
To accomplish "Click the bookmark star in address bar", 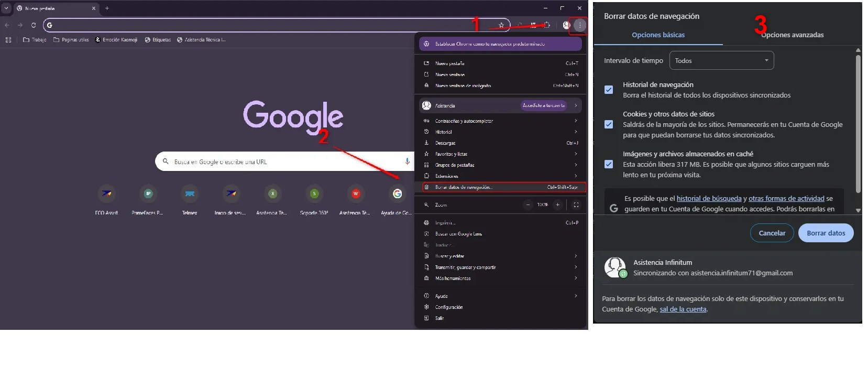I will coord(501,25).
